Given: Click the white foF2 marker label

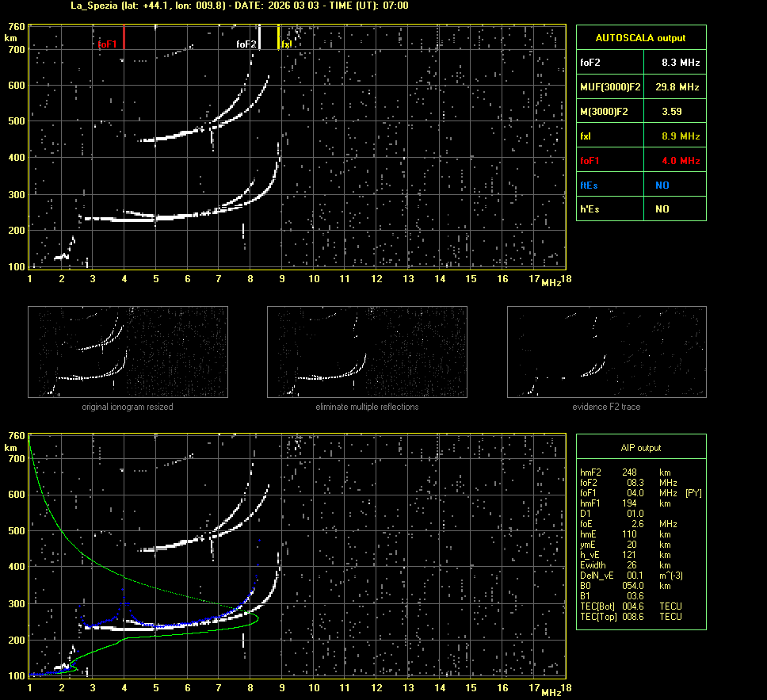Looking at the screenshot, I should [x=246, y=44].
